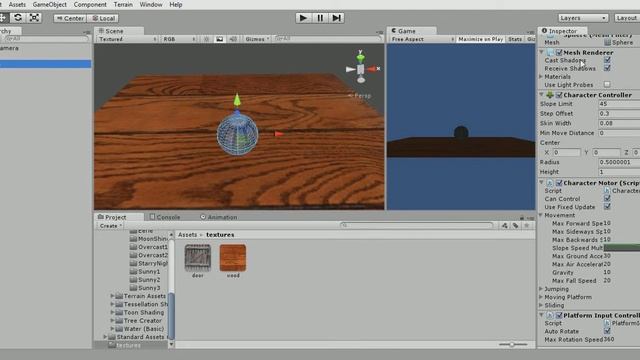Viewport: 640px width, 360px height.
Task: Click favorites star icon in Project panel
Action: tap(527, 225)
